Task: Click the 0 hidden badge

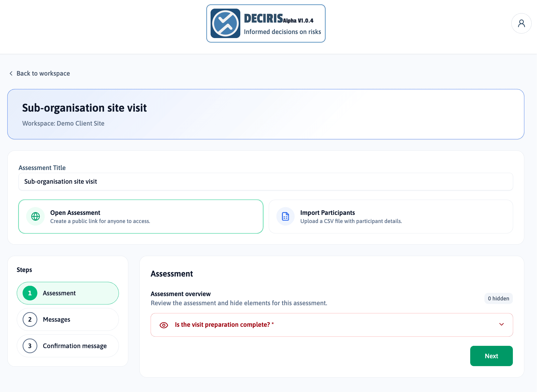Action: point(498,299)
